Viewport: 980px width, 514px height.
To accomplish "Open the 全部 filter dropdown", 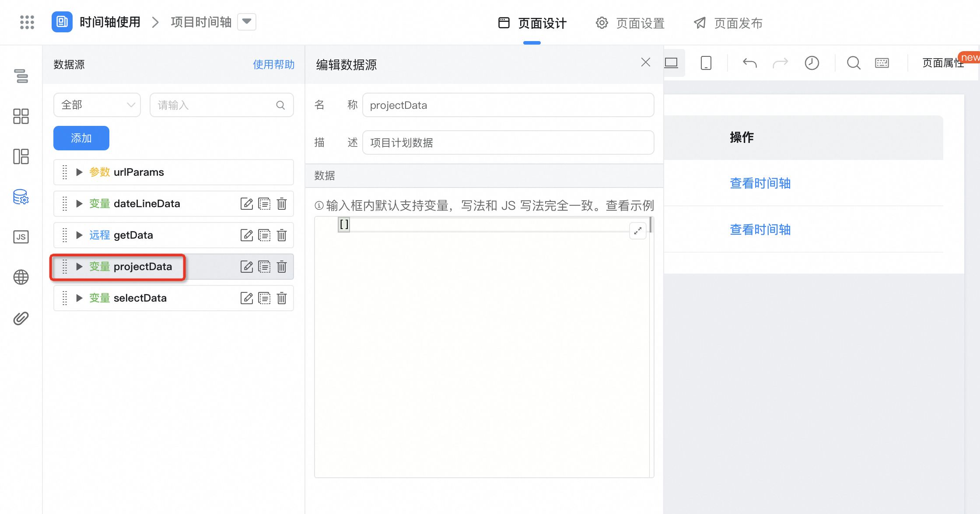I will [97, 105].
